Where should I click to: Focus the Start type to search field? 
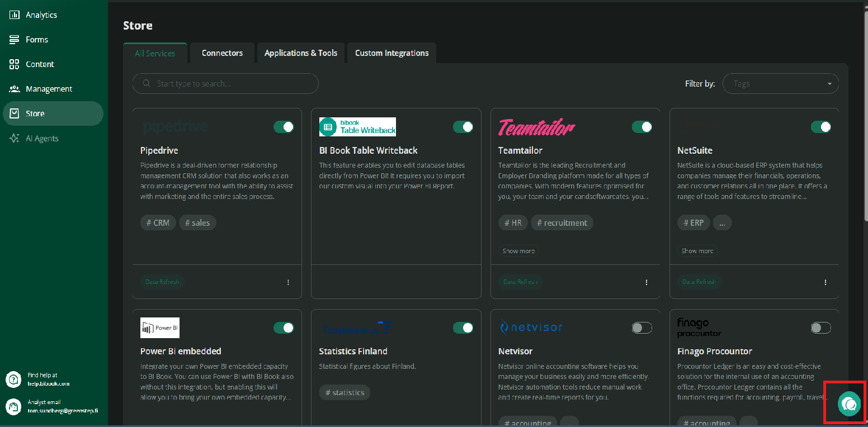pyautogui.click(x=225, y=83)
